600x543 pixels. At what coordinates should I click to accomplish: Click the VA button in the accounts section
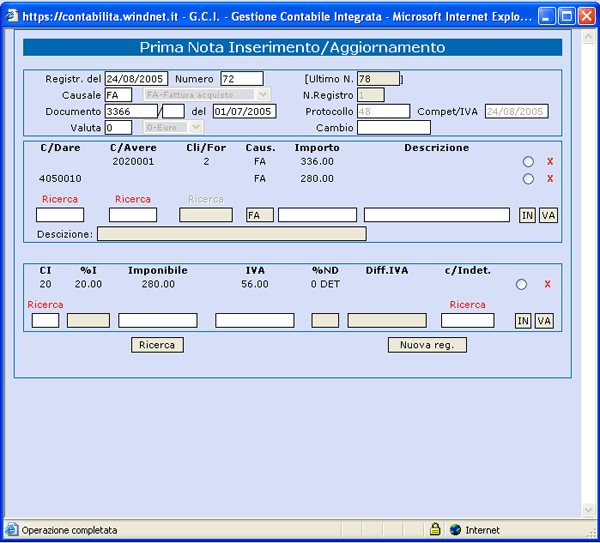548,215
